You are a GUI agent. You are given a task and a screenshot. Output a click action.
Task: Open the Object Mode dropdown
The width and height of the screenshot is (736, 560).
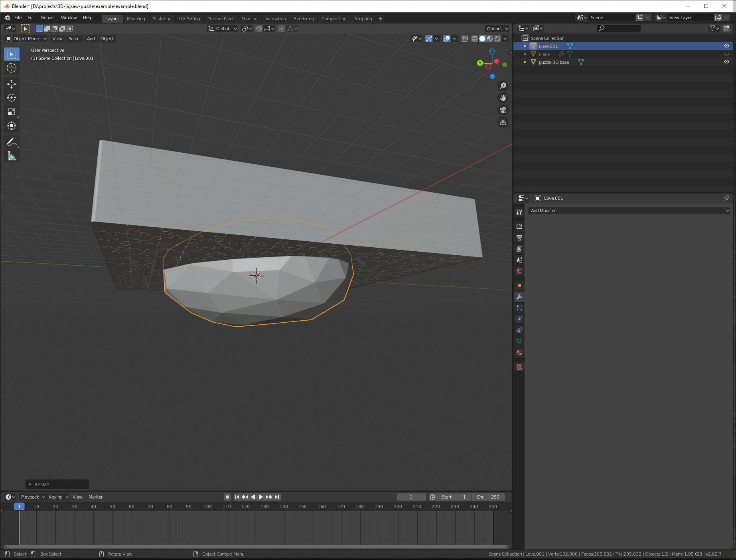click(26, 39)
